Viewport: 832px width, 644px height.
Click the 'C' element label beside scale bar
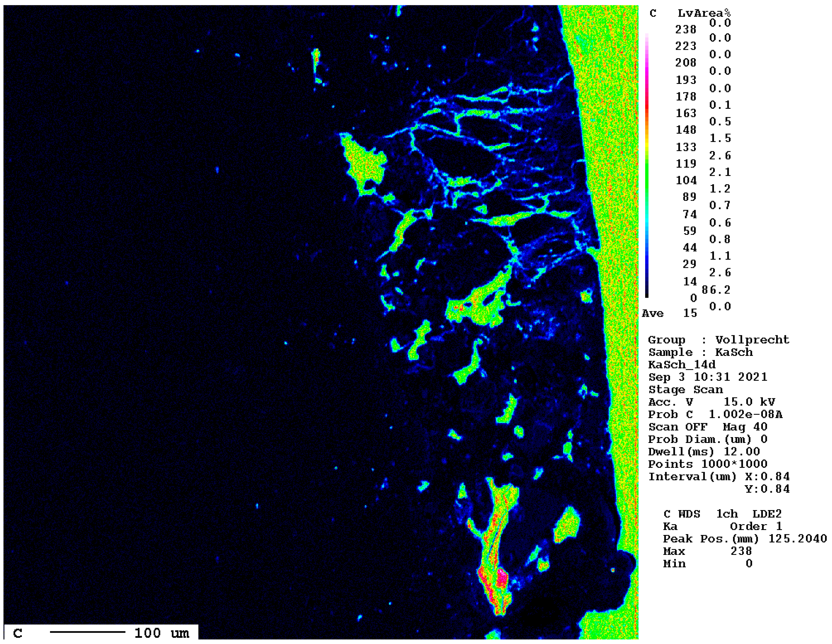pos(18,633)
